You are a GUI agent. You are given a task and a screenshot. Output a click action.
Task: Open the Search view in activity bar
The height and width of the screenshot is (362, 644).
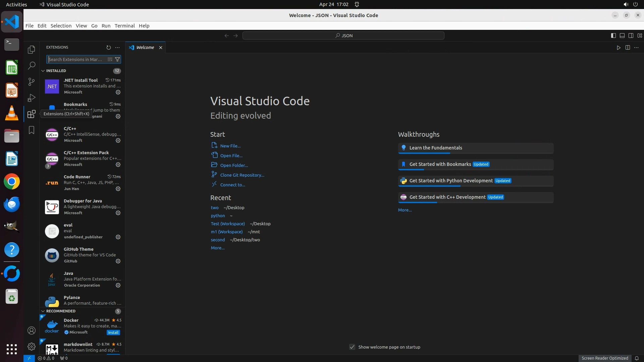coord(31,65)
